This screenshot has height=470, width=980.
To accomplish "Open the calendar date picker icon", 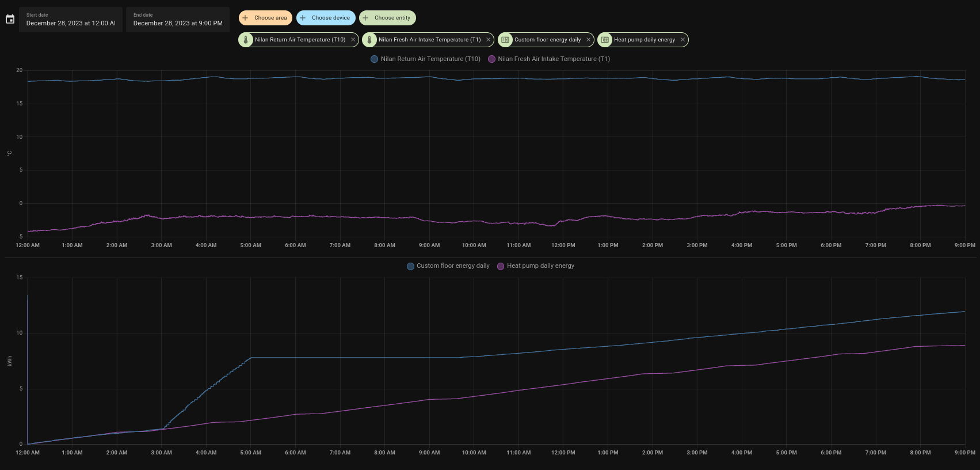I will pos(10,20).
